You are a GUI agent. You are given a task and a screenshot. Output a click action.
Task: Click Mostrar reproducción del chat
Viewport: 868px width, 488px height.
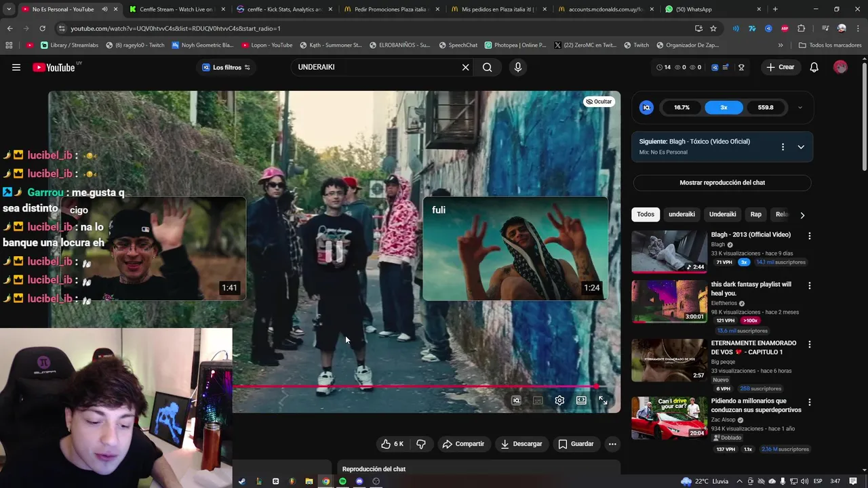pos(722,182)
